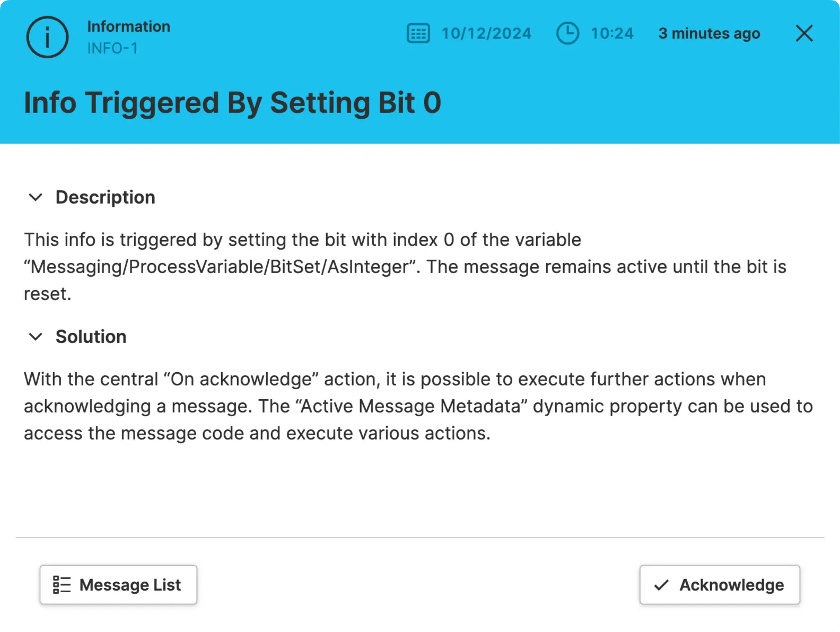Click the list icon in Message List
The image size is (840, 632).
[62, 585]
